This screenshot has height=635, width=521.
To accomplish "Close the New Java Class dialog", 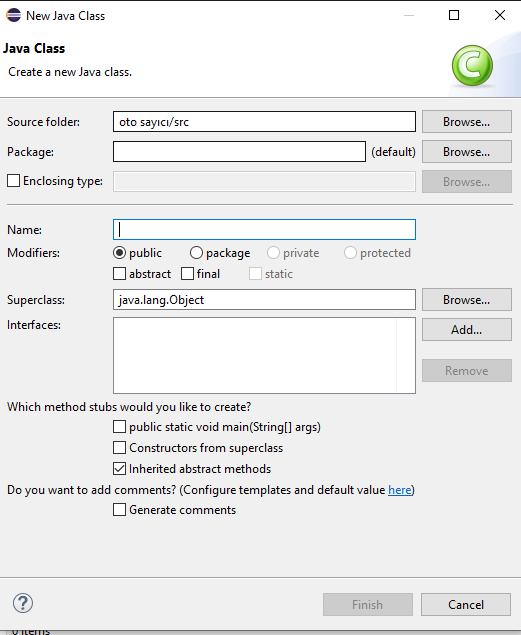I will 500,15.
